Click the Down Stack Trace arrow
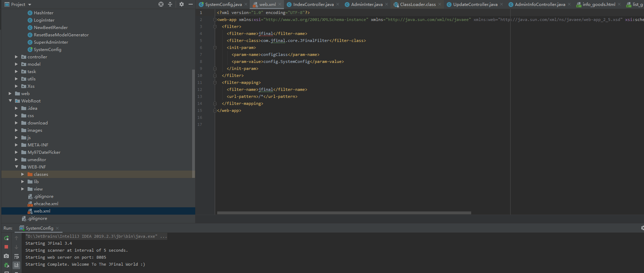Viewport: 644px width, 273px height. coord(16,247)
